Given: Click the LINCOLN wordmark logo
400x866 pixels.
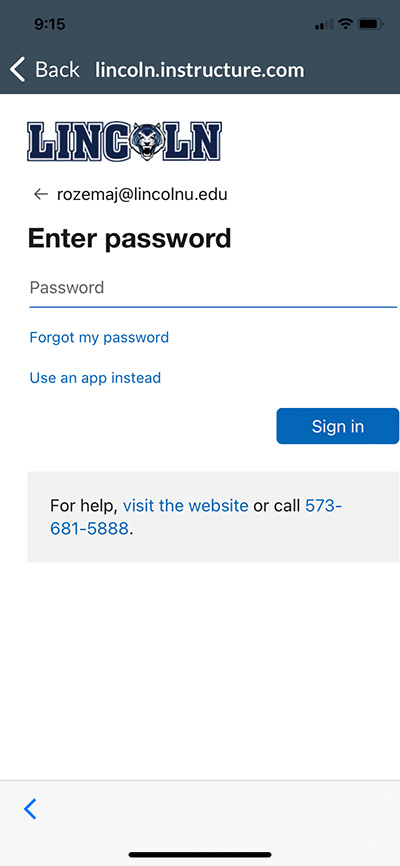Looking at the screenshot, I should coord(124,142).
